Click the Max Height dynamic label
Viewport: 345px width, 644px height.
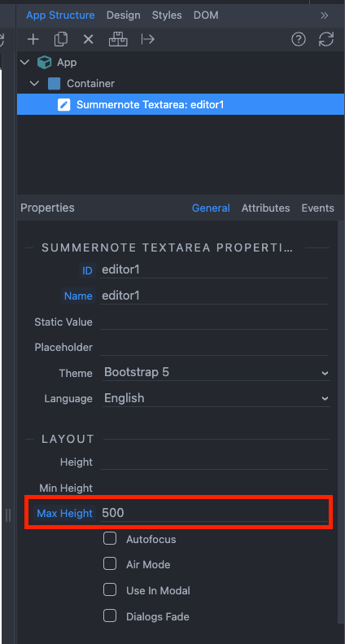tap(64, 513)
